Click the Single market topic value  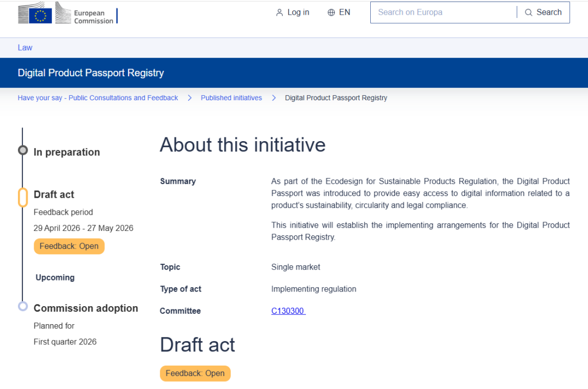click(x=296, y=267)
